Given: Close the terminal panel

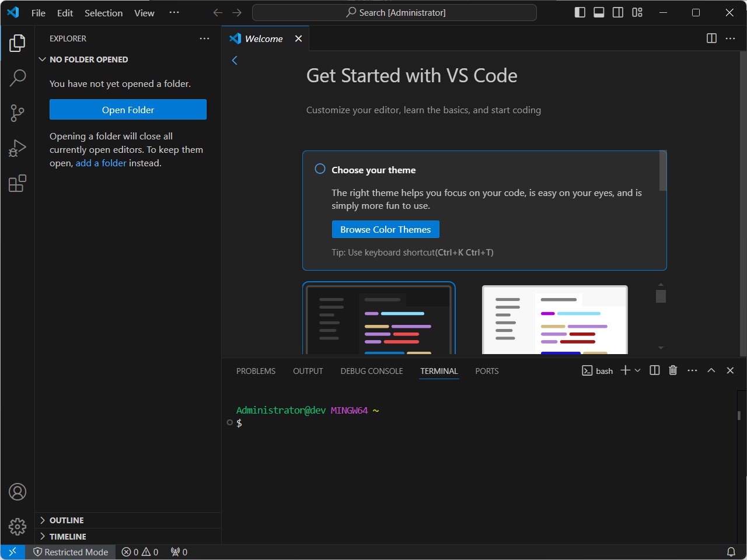Looking at the screenshot, I should pos(730,370).
